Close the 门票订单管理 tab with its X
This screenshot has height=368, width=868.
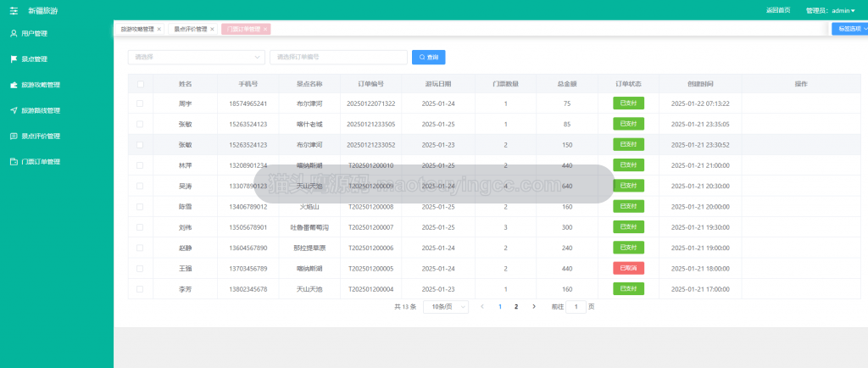click(265, 29)
